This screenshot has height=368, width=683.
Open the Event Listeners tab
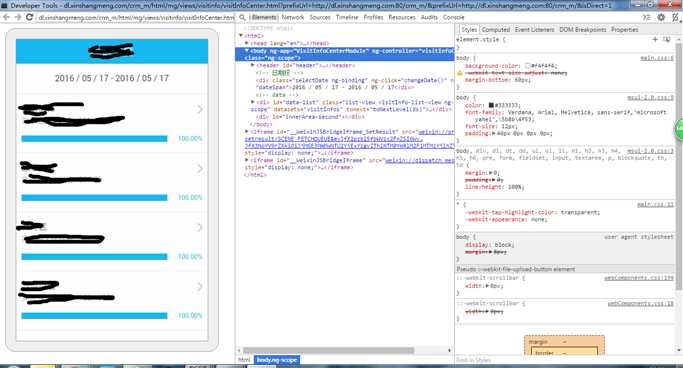click(x=534, y=30)
